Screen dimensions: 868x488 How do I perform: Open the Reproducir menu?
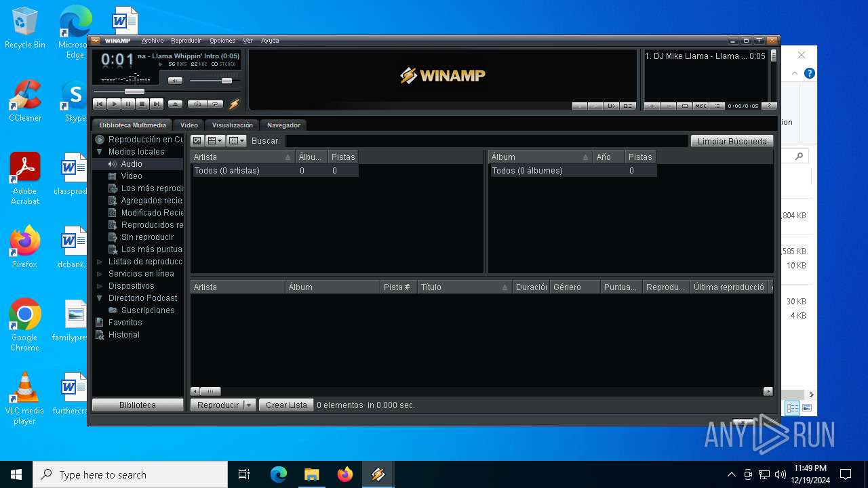coord(186,41)
